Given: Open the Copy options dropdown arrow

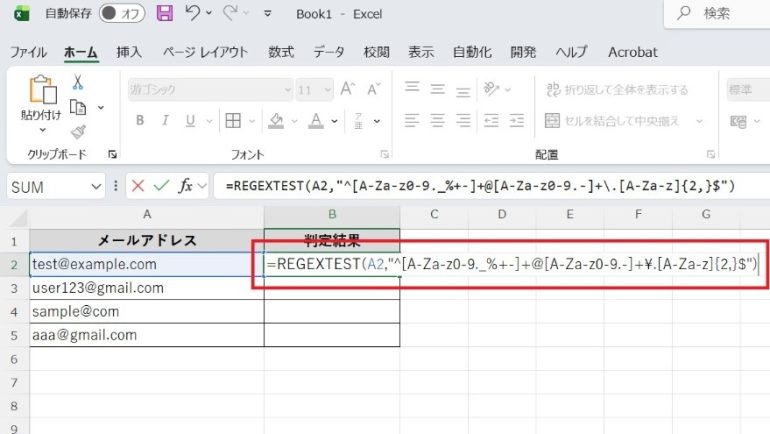Looking at the screenshot, I should [x=101, y=107].
